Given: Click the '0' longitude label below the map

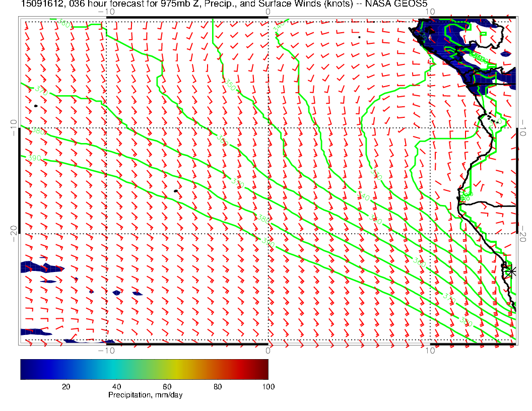Looking at the screenshot, I should point(268,350).
